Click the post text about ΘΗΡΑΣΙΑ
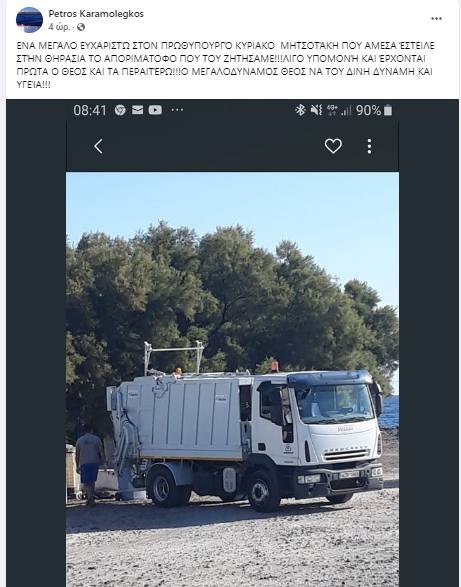This screenshot has height=587, width=461. coord(225,65)
